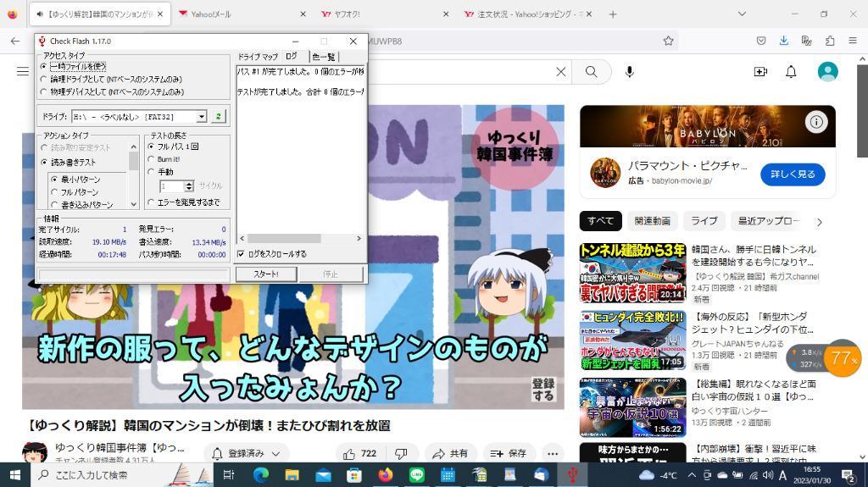Open Microsoft Store from the taskbar
868x487 pixels.
coord(353,475)
